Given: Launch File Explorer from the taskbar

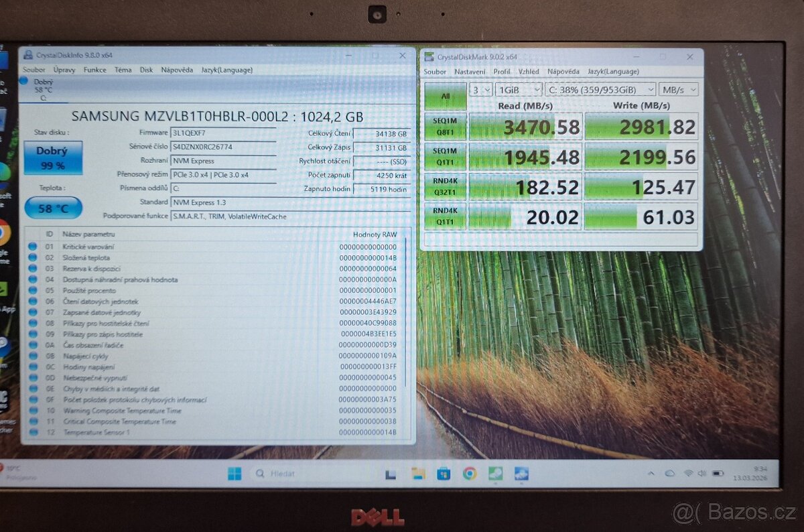Looking at the screenshot, I should point(418,474).
